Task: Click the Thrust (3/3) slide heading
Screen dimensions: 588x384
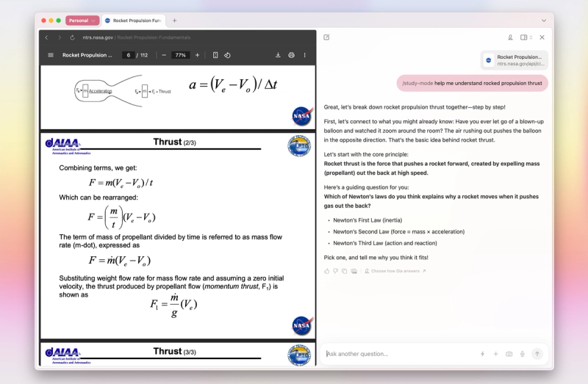Action: (x=174, y=352)
